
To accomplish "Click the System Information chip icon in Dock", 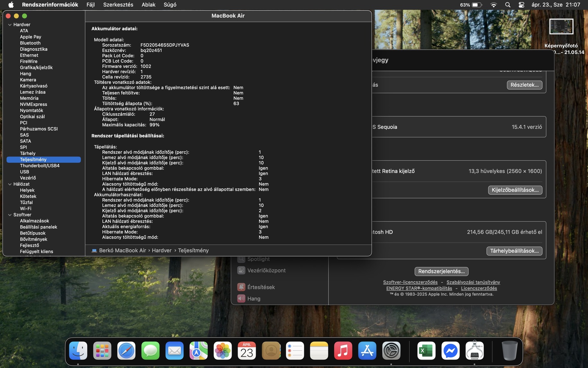I will point(474,350).
